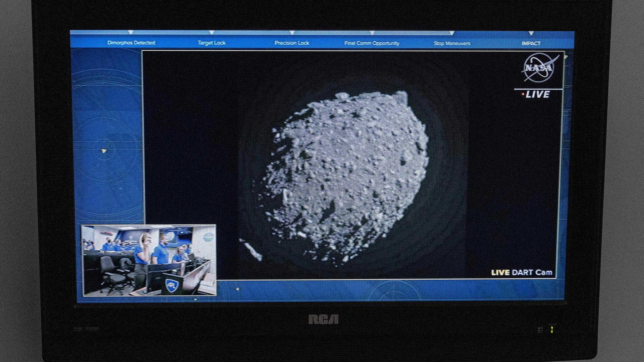Click the timeline marker above IMPACT

point(531,33)
